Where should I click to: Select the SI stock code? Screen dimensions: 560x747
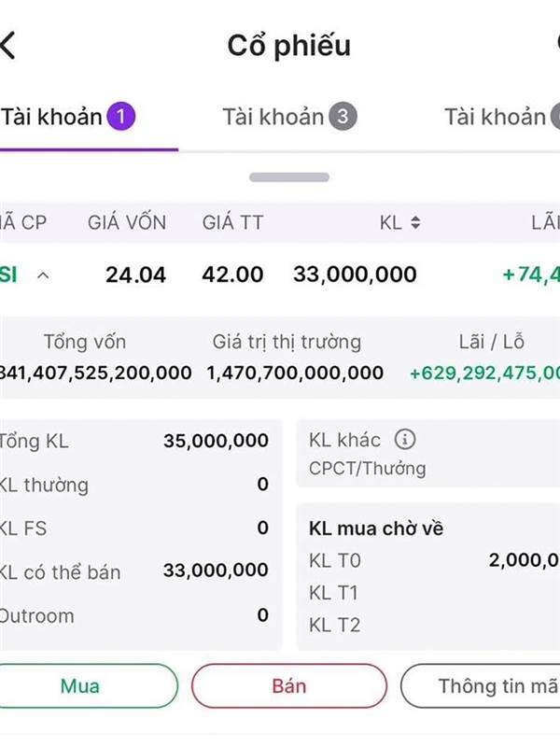(8, 275)
